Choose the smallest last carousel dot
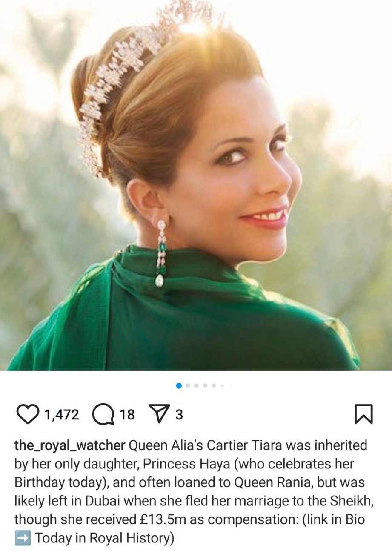Screen dimensions: 392x551 pyautogui.click(x=222, y=386)
